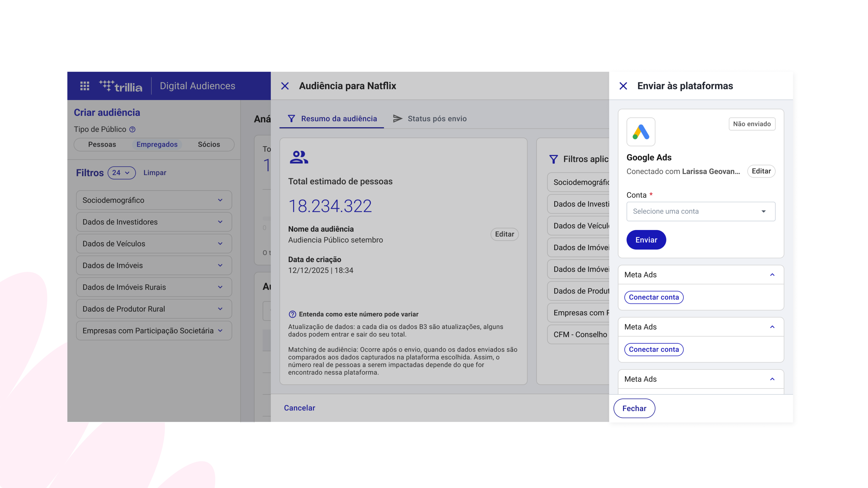Click the help icon beside Entenda como

292,314
